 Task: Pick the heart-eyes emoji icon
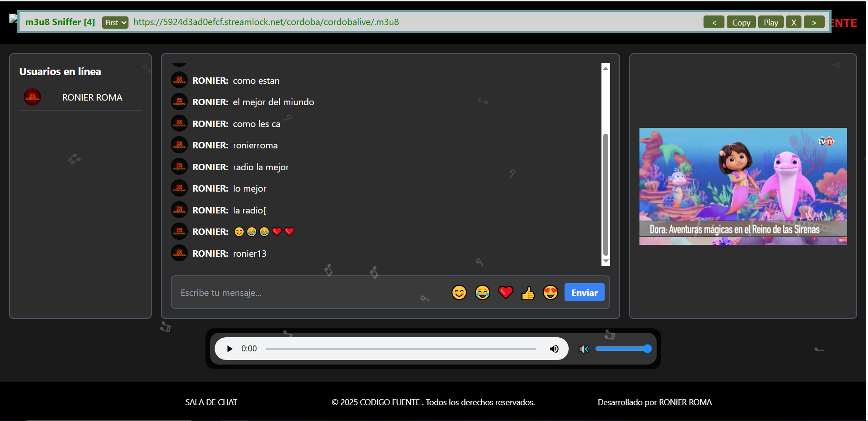coord(550,292)
